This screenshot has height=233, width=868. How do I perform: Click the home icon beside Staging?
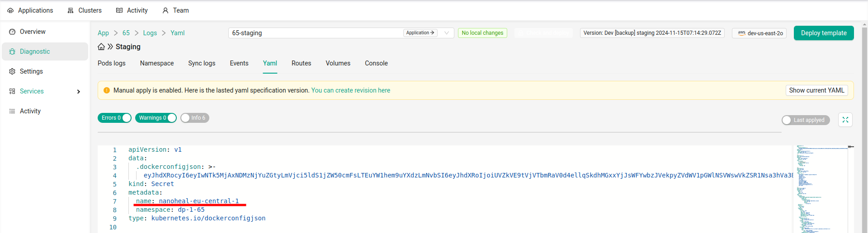click(x=101, y=47)
